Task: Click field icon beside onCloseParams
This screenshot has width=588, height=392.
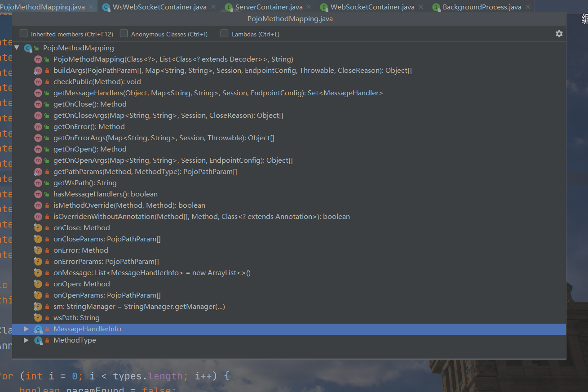Action: [x=38, y=239]
